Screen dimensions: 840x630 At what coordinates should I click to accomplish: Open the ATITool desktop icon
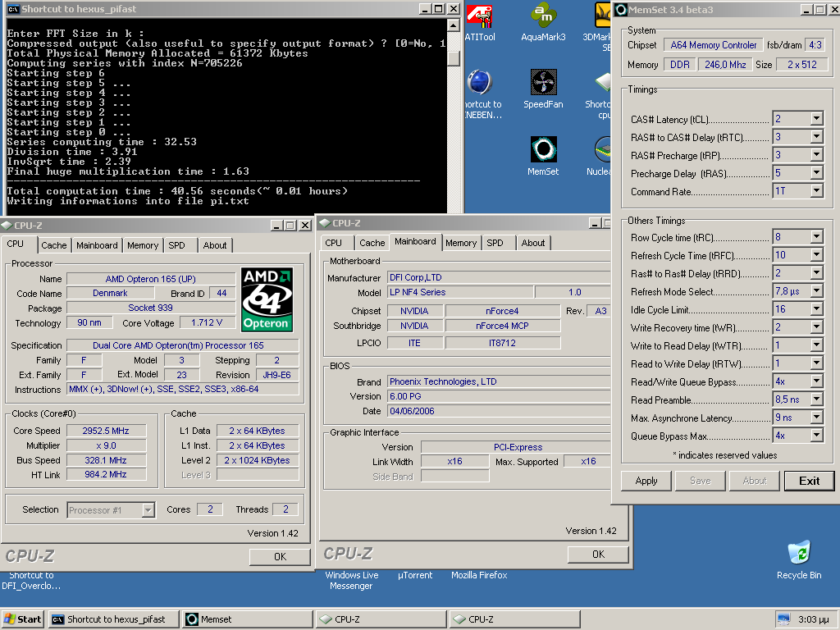point(479,21)
